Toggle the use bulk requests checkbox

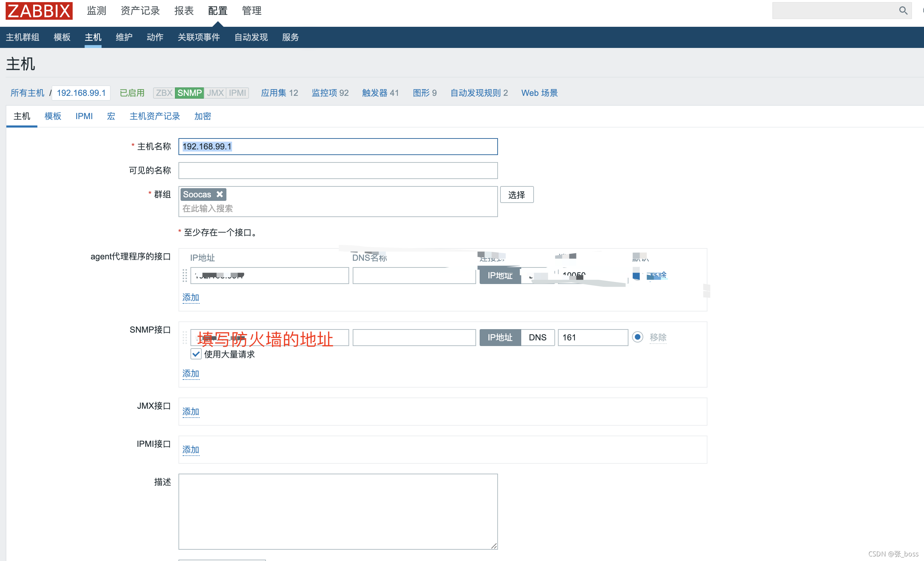[x=196, y=354]
